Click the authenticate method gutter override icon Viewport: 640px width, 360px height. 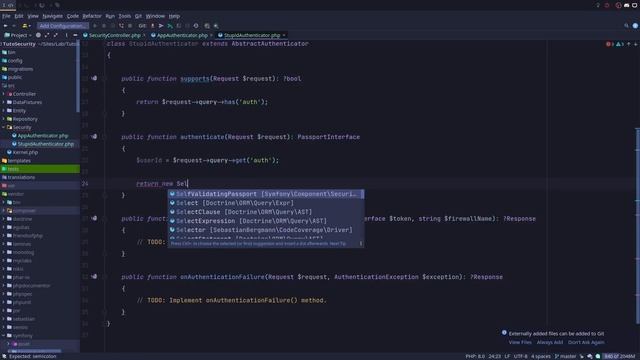[94, 137]
